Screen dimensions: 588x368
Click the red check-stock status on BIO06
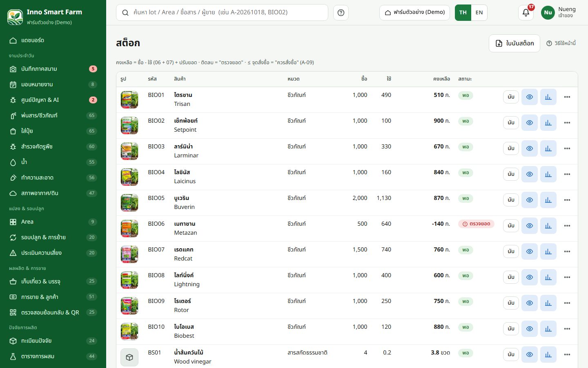[476, 224]
